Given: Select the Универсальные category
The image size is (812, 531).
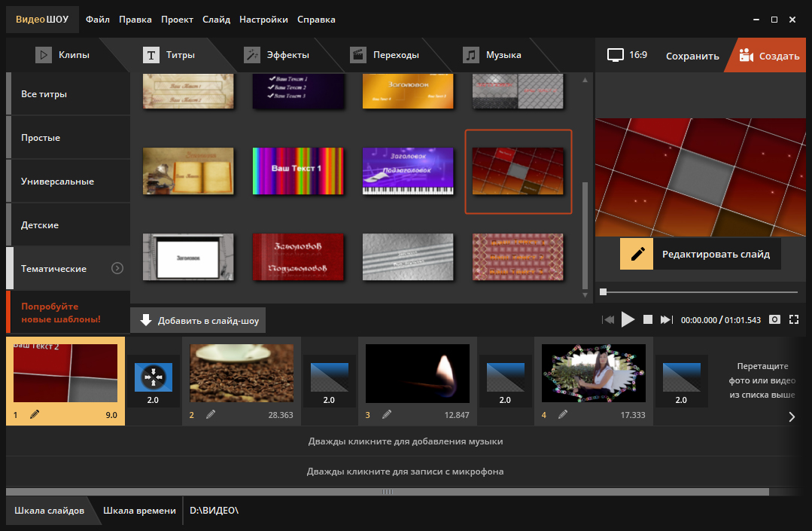Looking at the screenshot, I should pyautogui.click(x=68, y=182).
